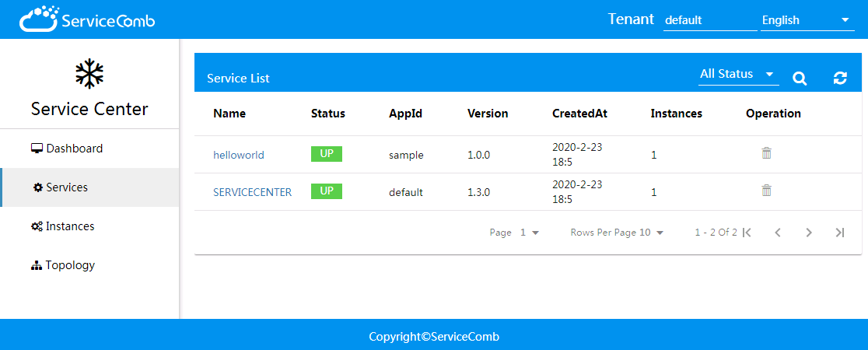Navigate to Instances in the sidebar
Image resolution: width=868 pixels, height=350 pixels.
coord(70,226)
